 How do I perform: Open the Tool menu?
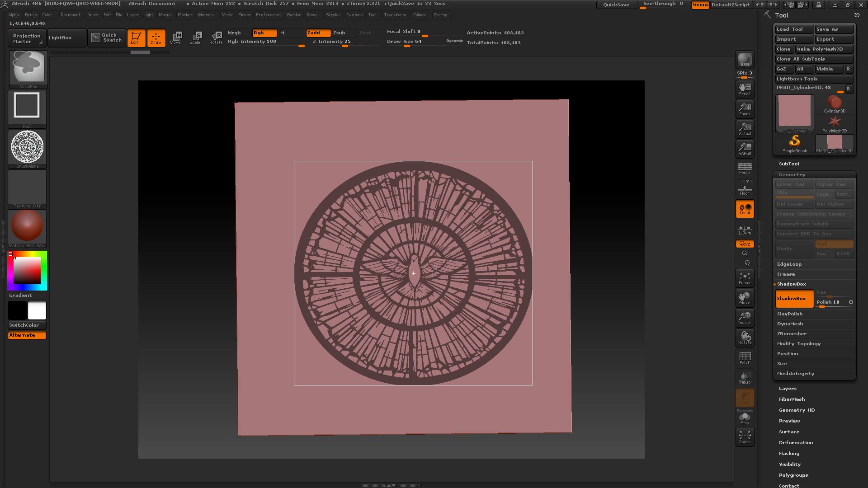click(373, 14)
